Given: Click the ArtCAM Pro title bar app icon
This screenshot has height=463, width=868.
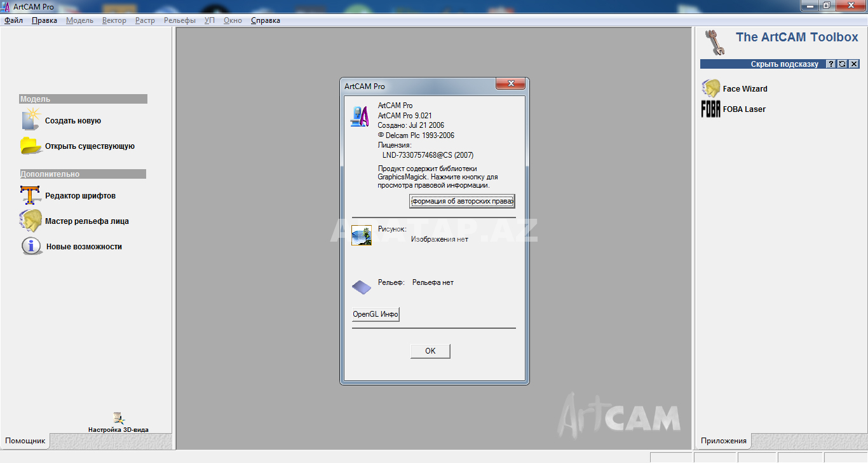Looking at the screenshot, I should pyautogui.click(x=6, y=6).
